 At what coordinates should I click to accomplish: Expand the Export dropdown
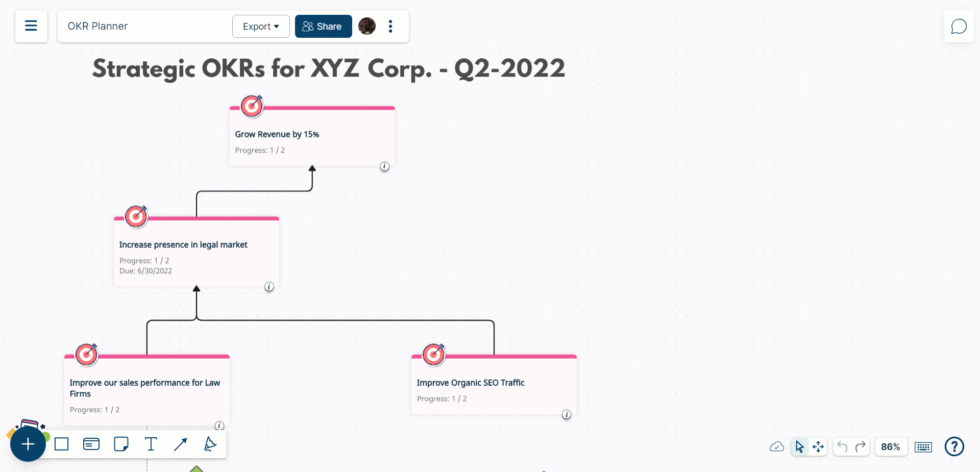tap(261, 27)
